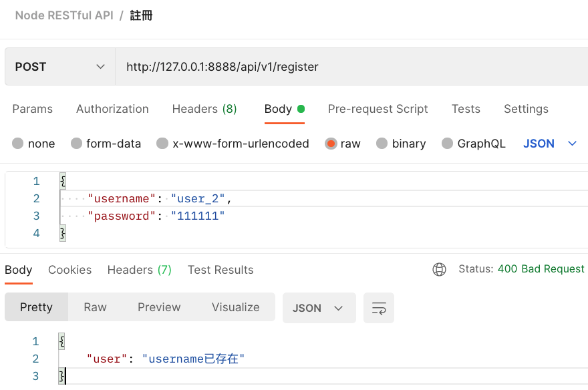Open the Test Results tab
Image resolution: width=588 pixels, height=390 pixels.
[x=220, y=270]
